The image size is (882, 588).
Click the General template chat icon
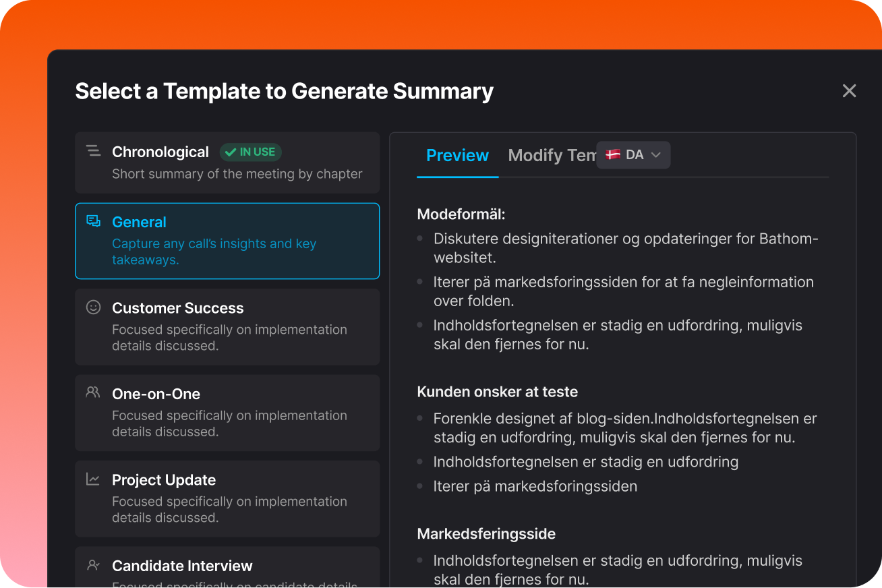(93, 221)
